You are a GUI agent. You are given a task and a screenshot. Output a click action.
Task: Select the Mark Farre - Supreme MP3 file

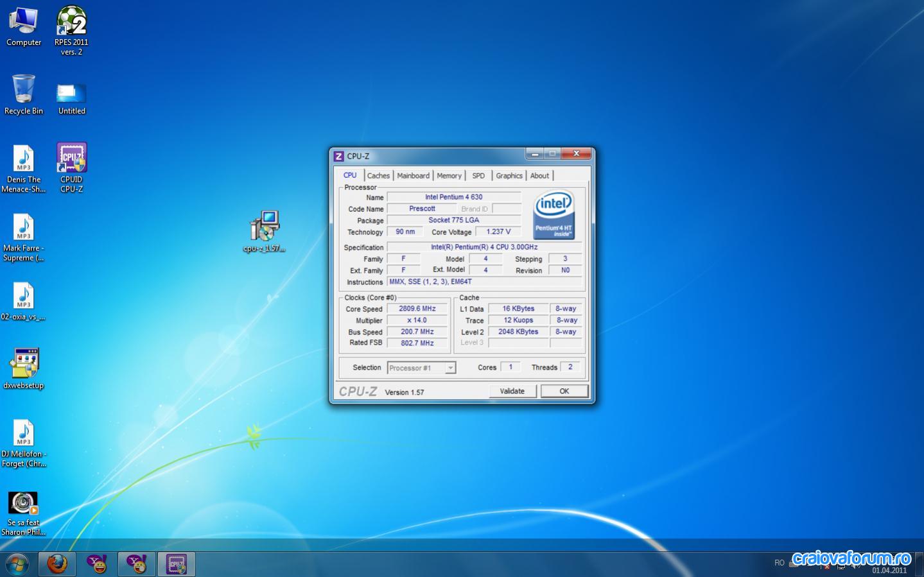pyautogui.click(x=24, y=237)
